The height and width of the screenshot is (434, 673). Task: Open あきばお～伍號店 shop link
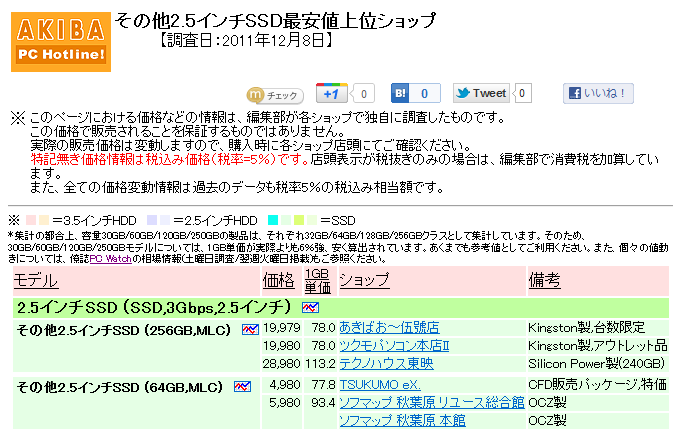[x=389, y=328]
